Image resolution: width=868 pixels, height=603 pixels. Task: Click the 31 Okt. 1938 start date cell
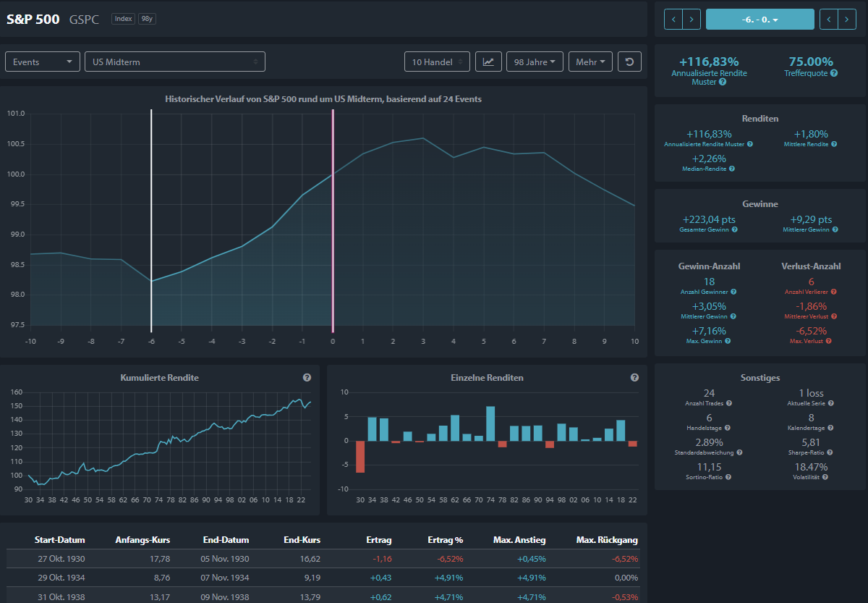point(61,596)
